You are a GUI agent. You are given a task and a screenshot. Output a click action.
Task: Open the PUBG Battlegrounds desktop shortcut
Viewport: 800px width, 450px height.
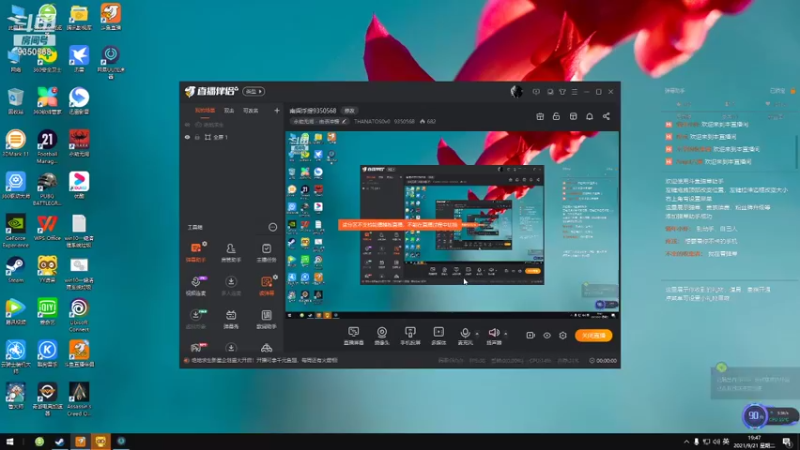click(x=47, y=189)
